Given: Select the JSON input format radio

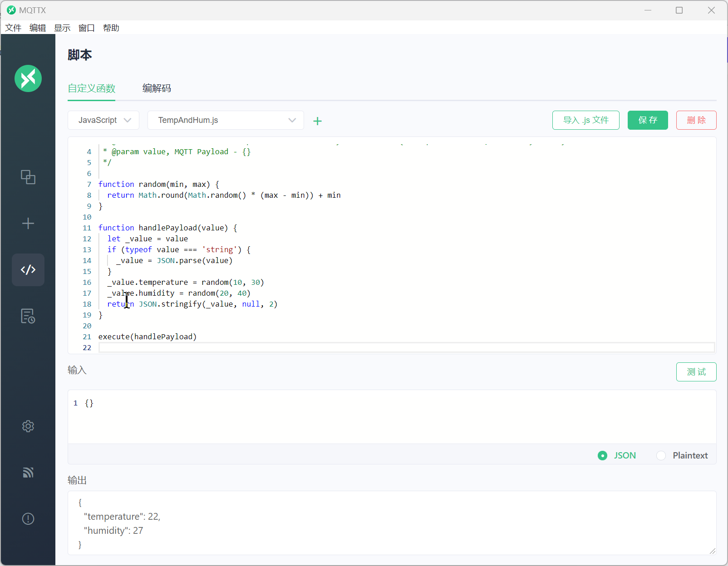Looking at the screenshot, I should 602,455.
